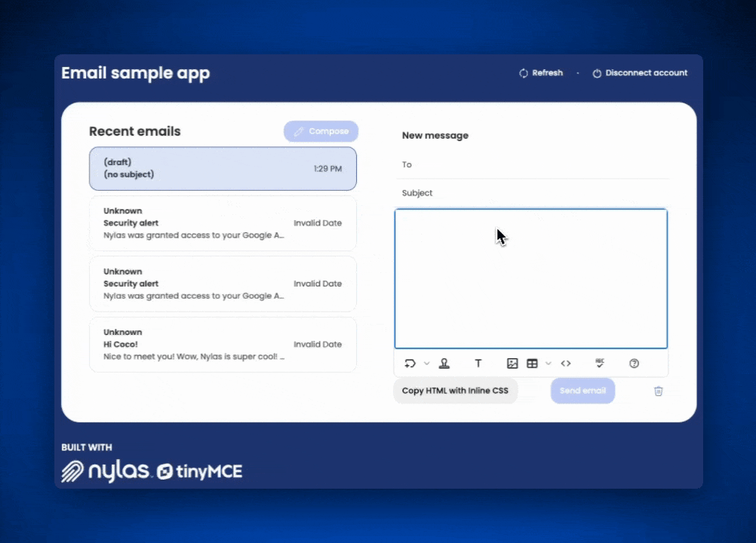Focus the Subject field
Image resolution: width=756 pixels, height=543 pixels.
pyautogui.click(x=532, y=193)
